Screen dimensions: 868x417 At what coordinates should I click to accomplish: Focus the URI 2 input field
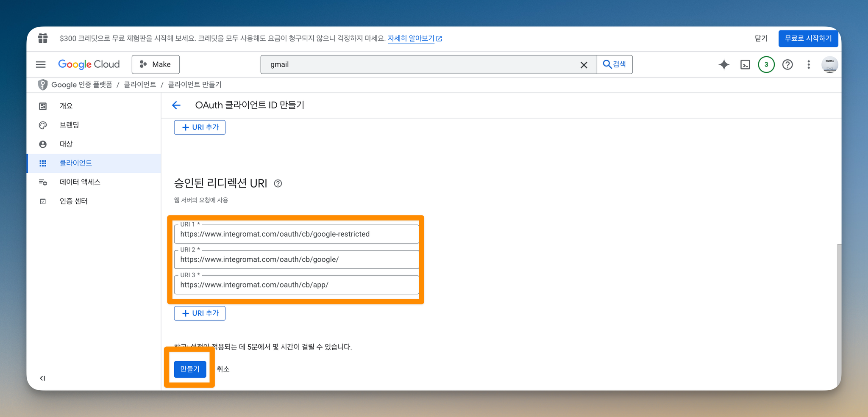click(296, 260)
